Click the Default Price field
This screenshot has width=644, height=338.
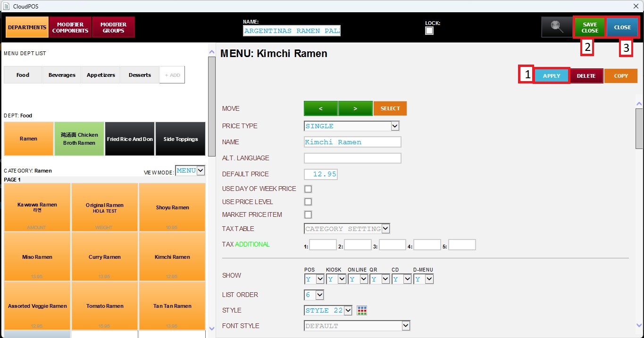321,174
